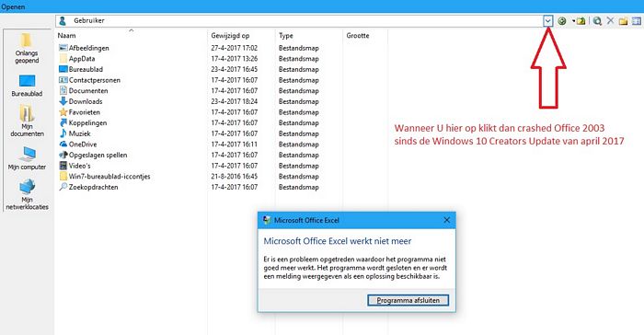
Task: Open 'Onlangs geopend' in places bar
Action: pos(27,49)
